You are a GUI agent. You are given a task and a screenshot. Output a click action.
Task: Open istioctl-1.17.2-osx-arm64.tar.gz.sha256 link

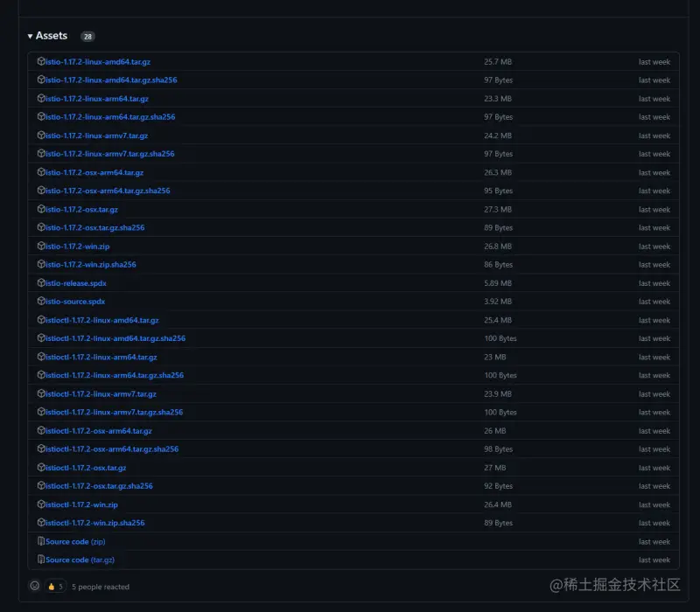pos(112,450)
